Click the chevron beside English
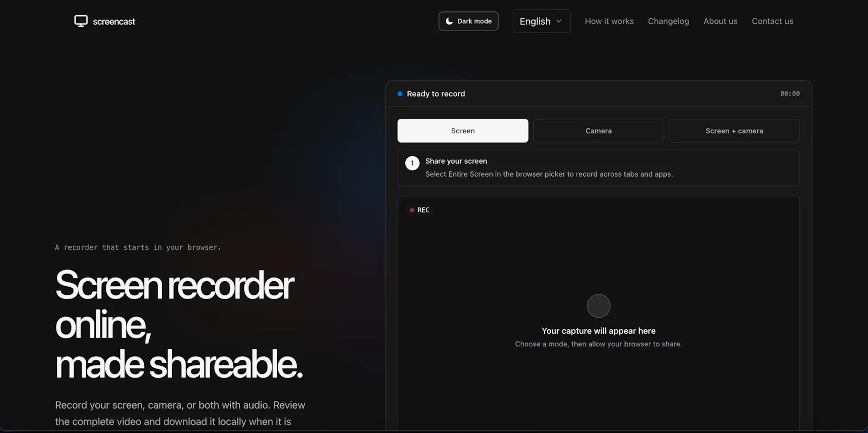The height and width of the screenshot is (433, 868). 559,21
